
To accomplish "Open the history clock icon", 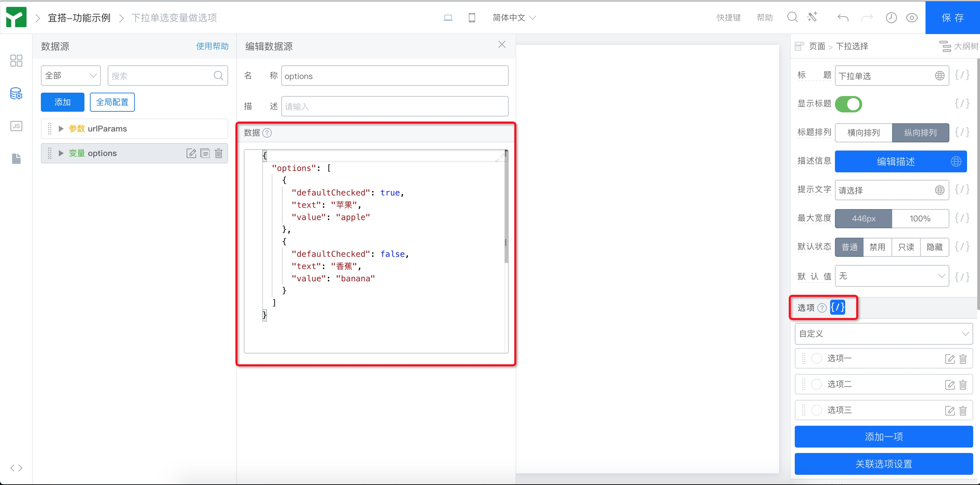I will click(891, 17).
